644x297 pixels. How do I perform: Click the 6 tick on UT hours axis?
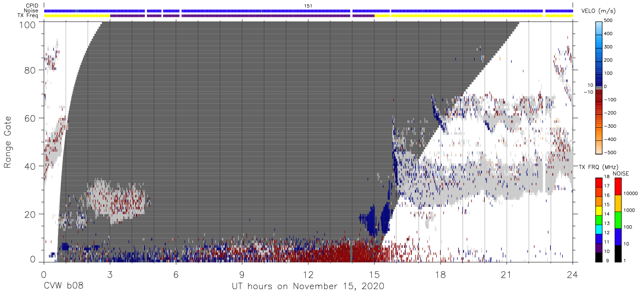pos(176,273)
